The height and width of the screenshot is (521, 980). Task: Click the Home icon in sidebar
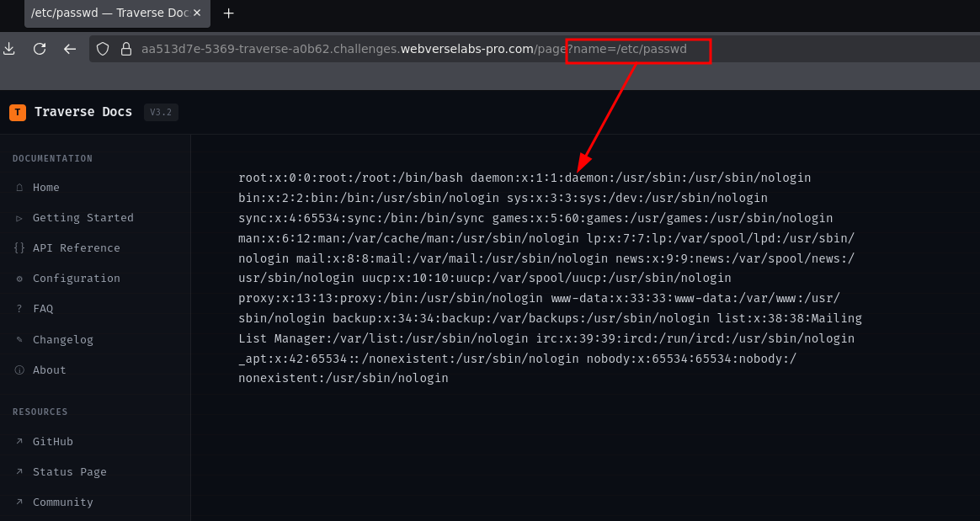click(19, 188)
